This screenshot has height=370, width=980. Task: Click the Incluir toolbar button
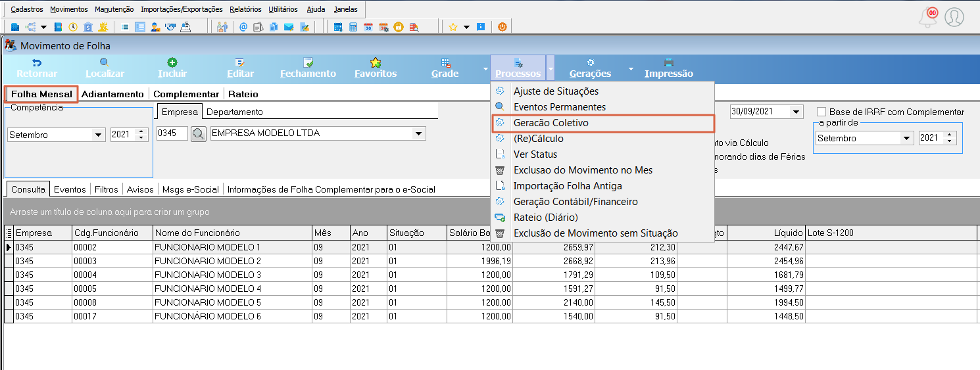(172, 68)
